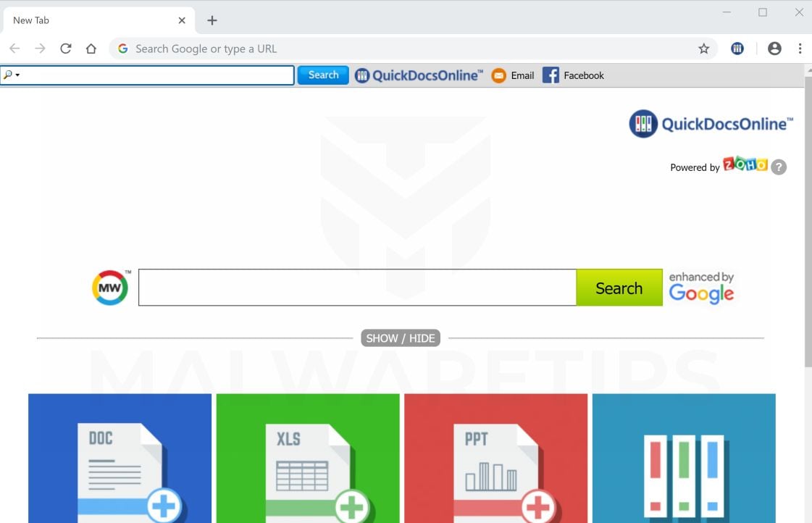
Task: Click the blue Search button in toolbar
Action: pyautogui.click(x=323, y=75)
